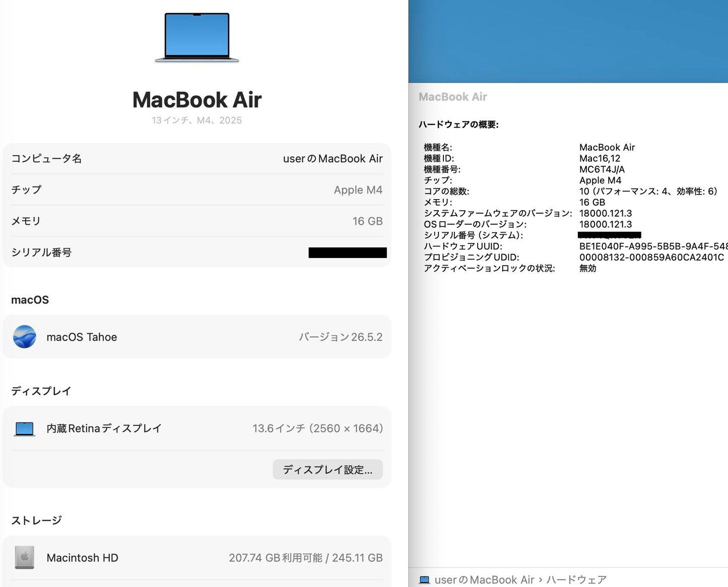Click 'MacBook Air' model name value in report
The width and height of the screenshot is (728, 587).
pos(607,148)
